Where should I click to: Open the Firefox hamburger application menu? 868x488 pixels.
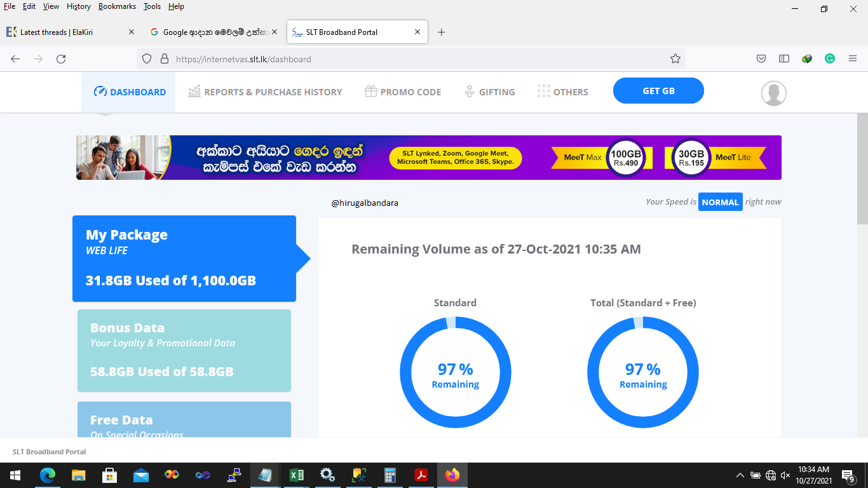click(853, 59)
